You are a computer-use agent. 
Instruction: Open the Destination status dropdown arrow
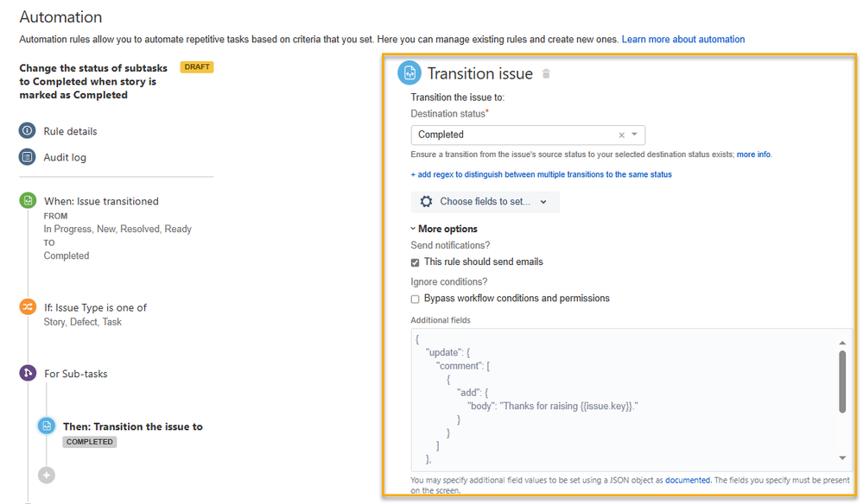pyautogui.click(x=635, y=135)
